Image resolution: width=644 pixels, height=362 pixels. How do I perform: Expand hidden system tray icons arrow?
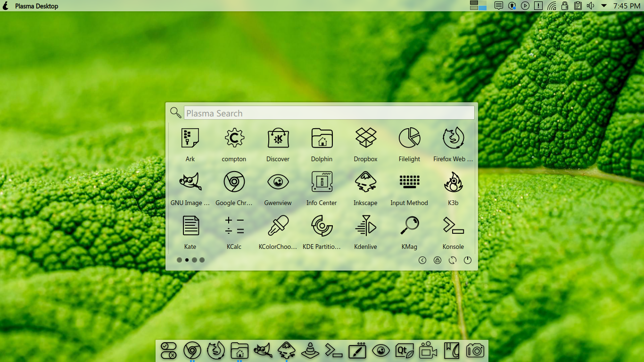(x=603, y=6)
